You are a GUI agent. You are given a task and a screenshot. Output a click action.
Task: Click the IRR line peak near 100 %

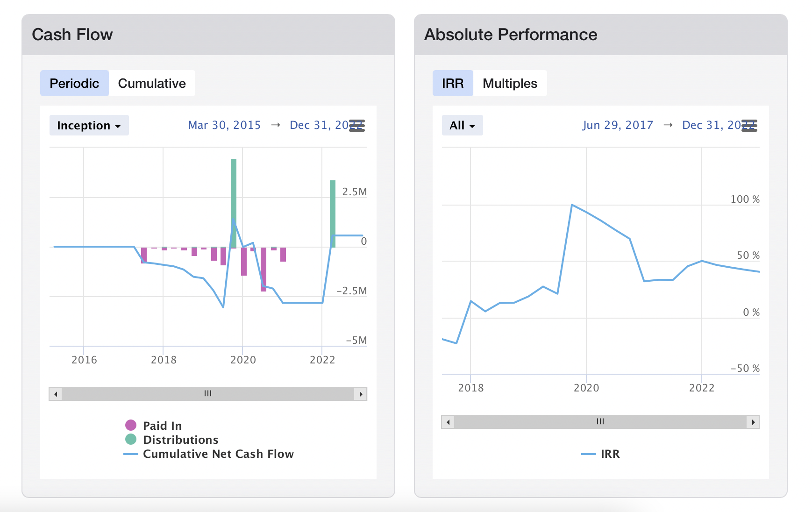(572, 205)
